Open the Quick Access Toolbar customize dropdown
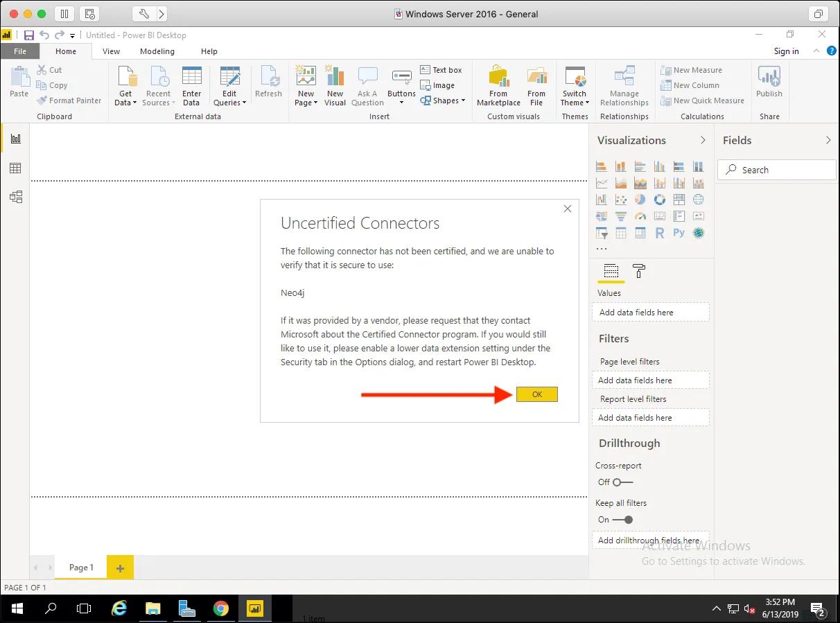840x623 pixels. click(72, 35)
